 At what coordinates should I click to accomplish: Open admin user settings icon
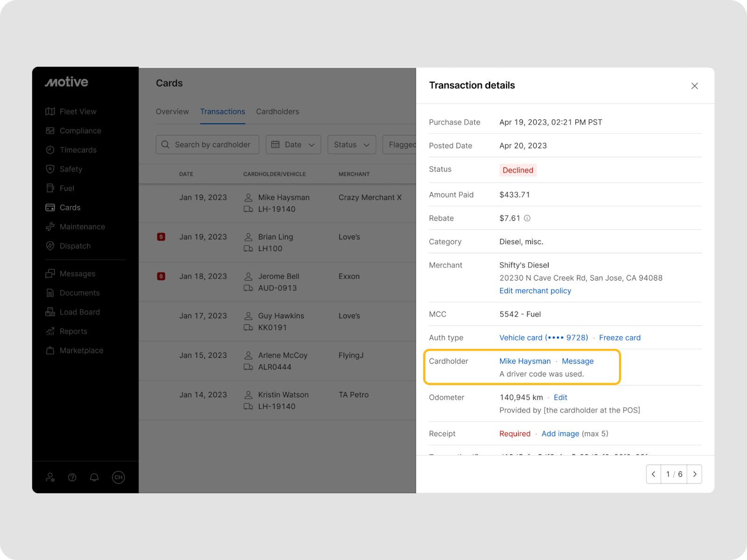50,477
